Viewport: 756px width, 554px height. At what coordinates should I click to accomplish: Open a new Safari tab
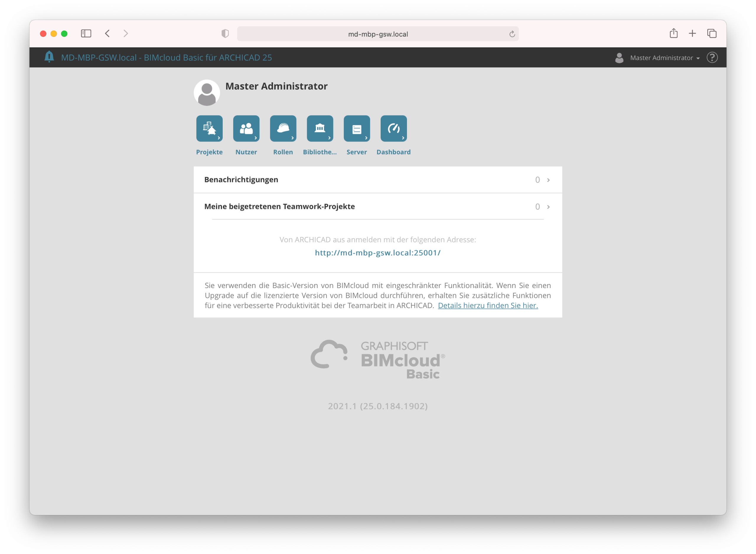click(x=692, y=33)
